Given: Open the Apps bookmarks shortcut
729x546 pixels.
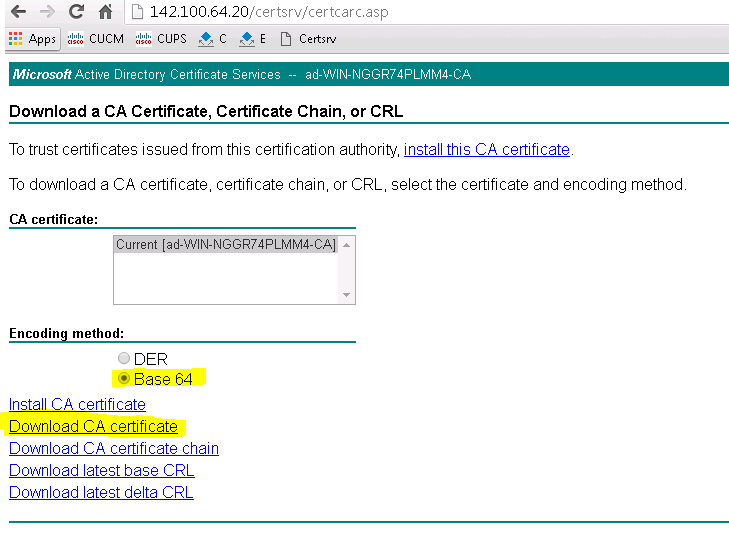Looking at the screenshot, I should tap(32, 39).
